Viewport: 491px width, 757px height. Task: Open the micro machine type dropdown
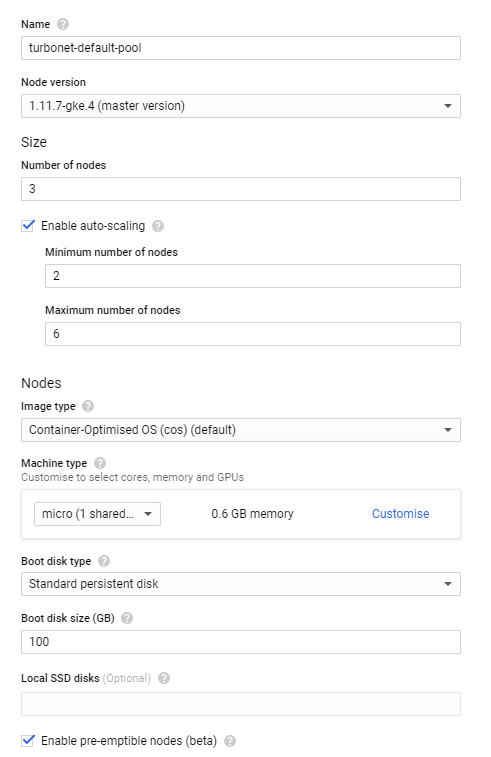click(98, 514)
